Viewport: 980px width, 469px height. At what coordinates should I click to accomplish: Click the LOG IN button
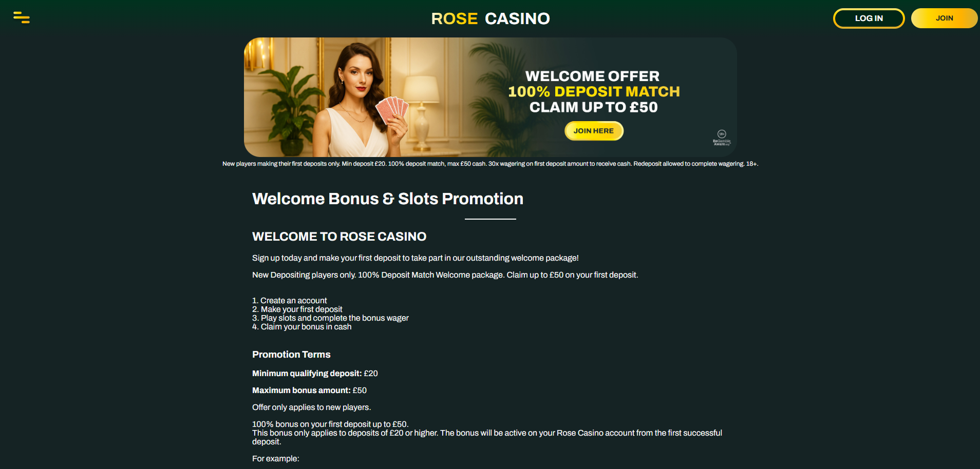coord(869,18)
